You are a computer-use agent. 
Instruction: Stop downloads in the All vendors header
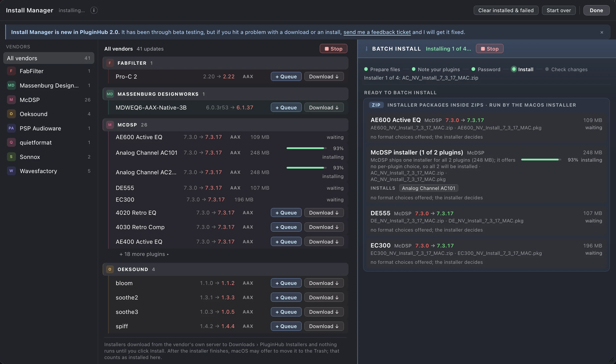pos(333,49)
